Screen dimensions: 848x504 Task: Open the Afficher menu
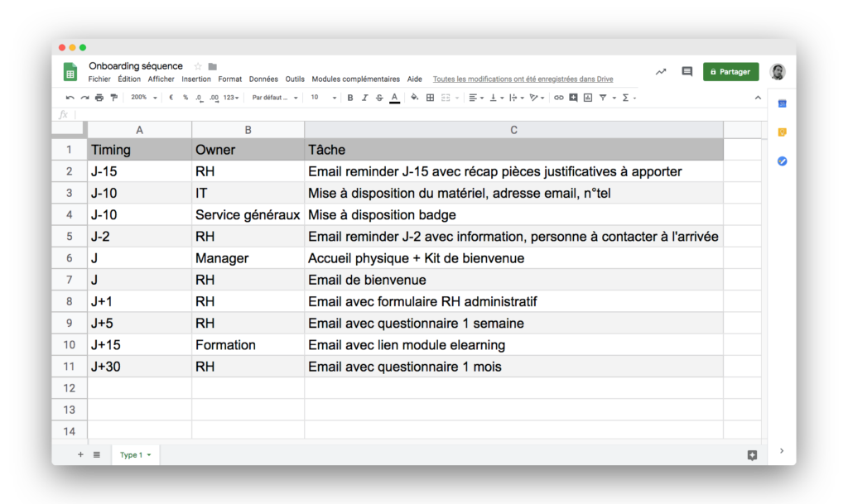tap(161, 79)
